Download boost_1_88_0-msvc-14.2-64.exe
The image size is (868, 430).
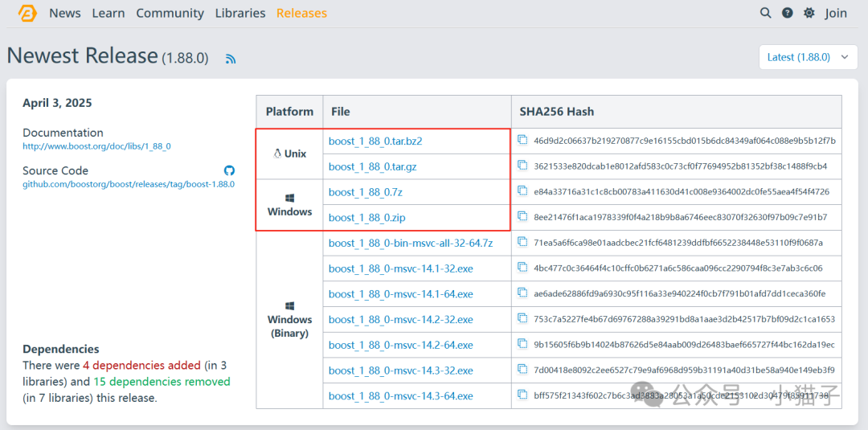[x=401, y=345]
